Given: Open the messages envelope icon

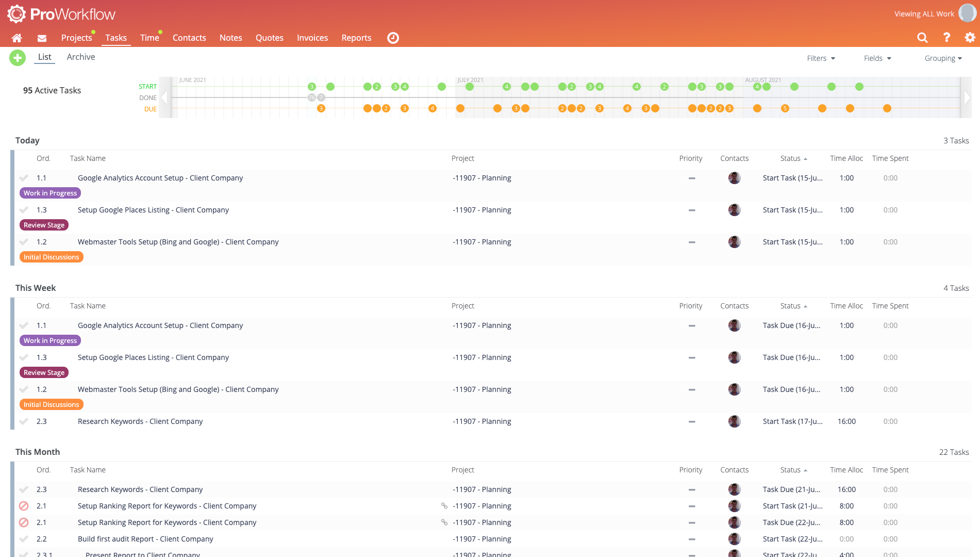Looking at the screenshot, I should click(x=42, y=38).
